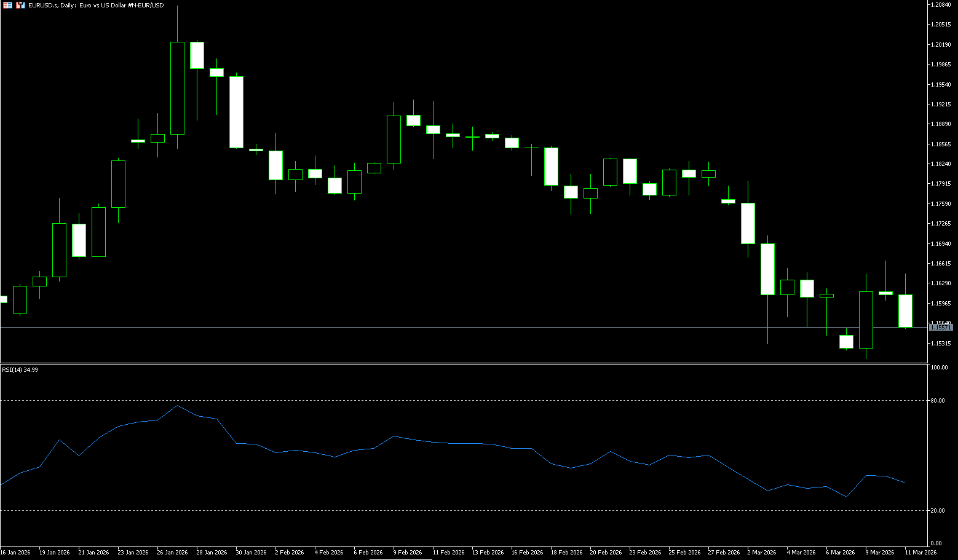This screenshot has width=958, height=560.
Task: Click the tallest hollow candle near 26 Jan
Action: [177, 88]
